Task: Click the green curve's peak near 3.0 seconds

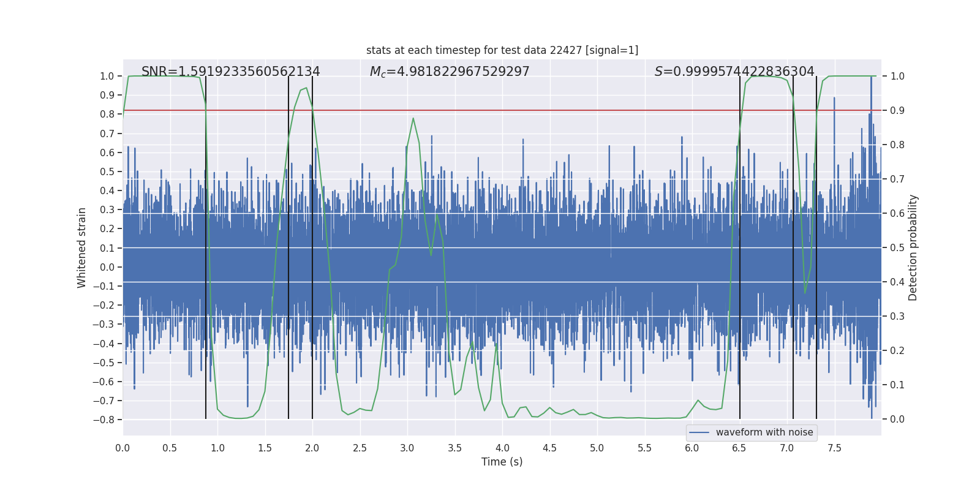Action: click(x=413, y=118)
